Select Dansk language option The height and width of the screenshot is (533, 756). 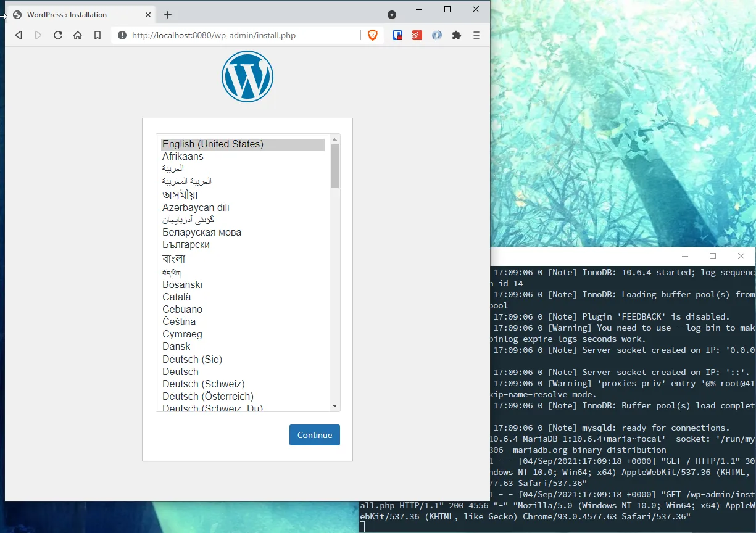pyautogui.click(x=243, y=347)
